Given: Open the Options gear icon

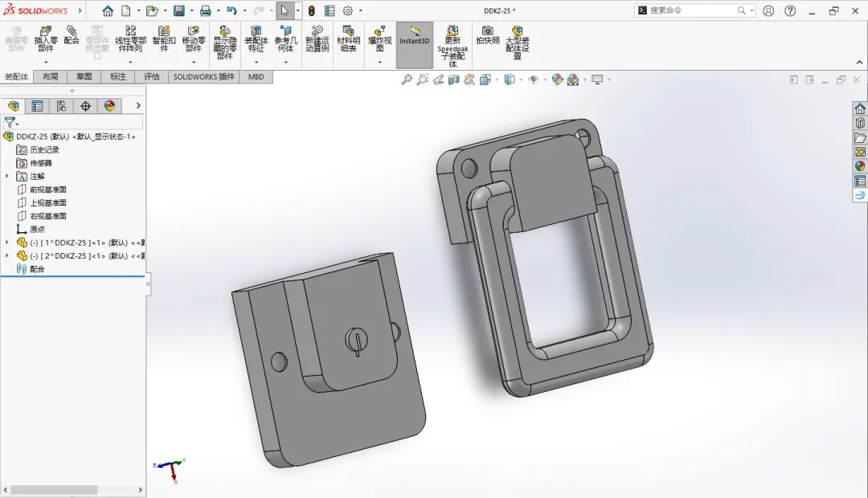Looking at the screenshot, I should pos(348,10).
